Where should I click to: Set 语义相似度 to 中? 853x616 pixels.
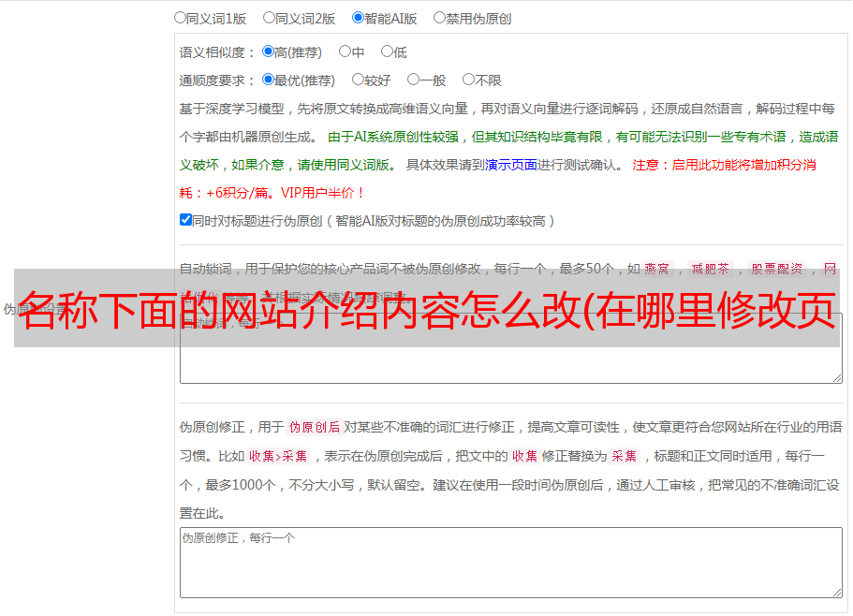(x=345, y=51)
